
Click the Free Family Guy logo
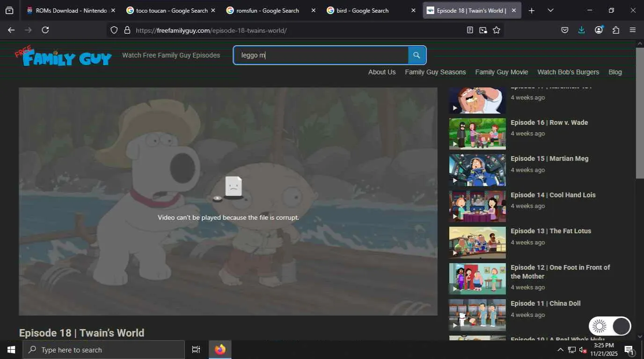pyautogui.click(x=63, y=57)
